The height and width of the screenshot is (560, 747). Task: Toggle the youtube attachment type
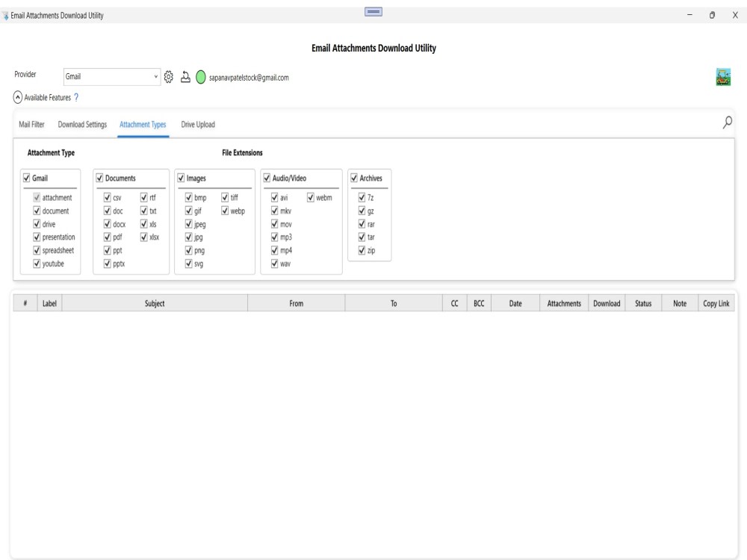[x=37, y=264]
